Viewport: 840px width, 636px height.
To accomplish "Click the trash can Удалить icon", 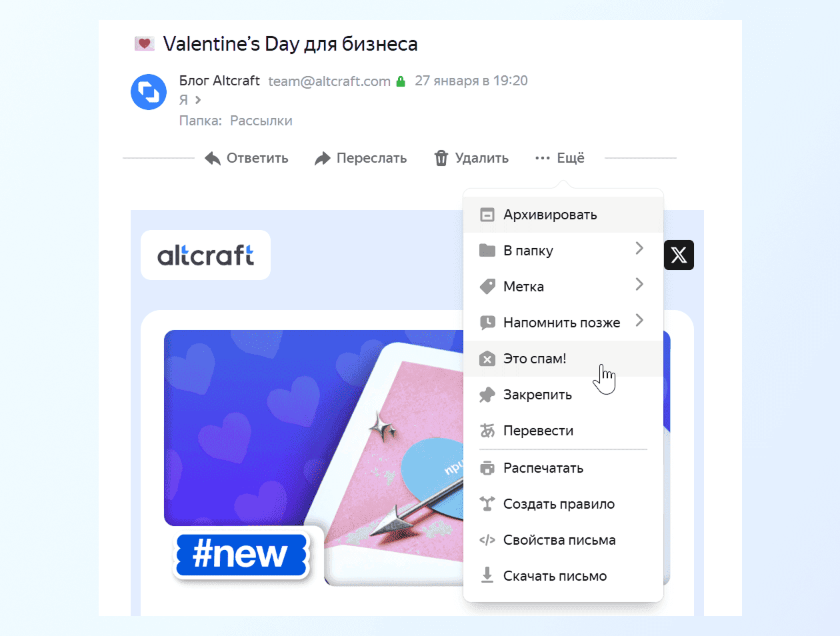I will click(441, 158).
